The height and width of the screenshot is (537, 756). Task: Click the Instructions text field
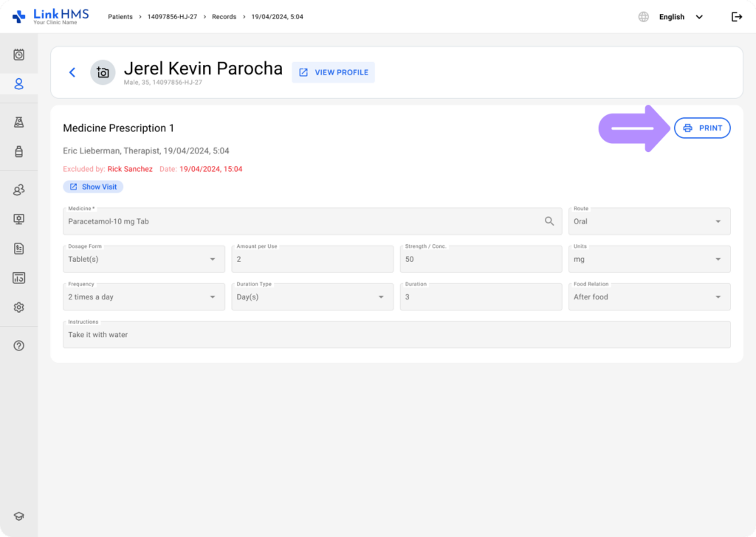[396, 335]
